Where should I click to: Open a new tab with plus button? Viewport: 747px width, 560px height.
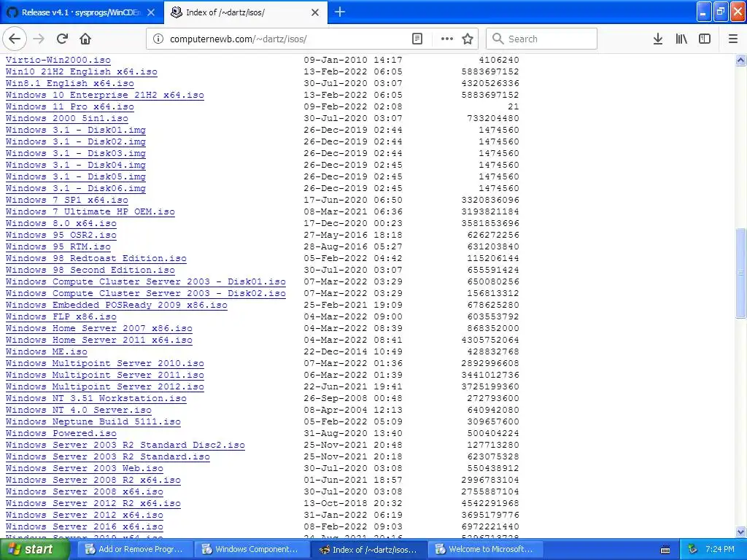pos(340,12)
